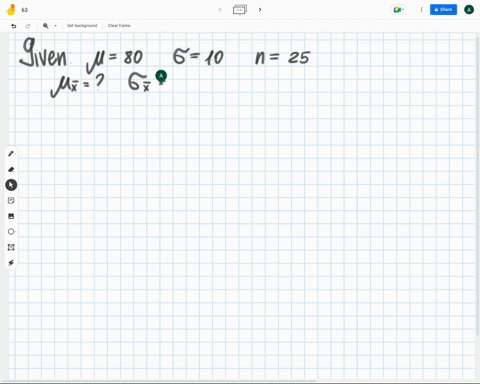Image resolution: width=480 pixels, height=384 pixels.
Task: Click the collaborator cursor marker on canvas
Action: 161,77
